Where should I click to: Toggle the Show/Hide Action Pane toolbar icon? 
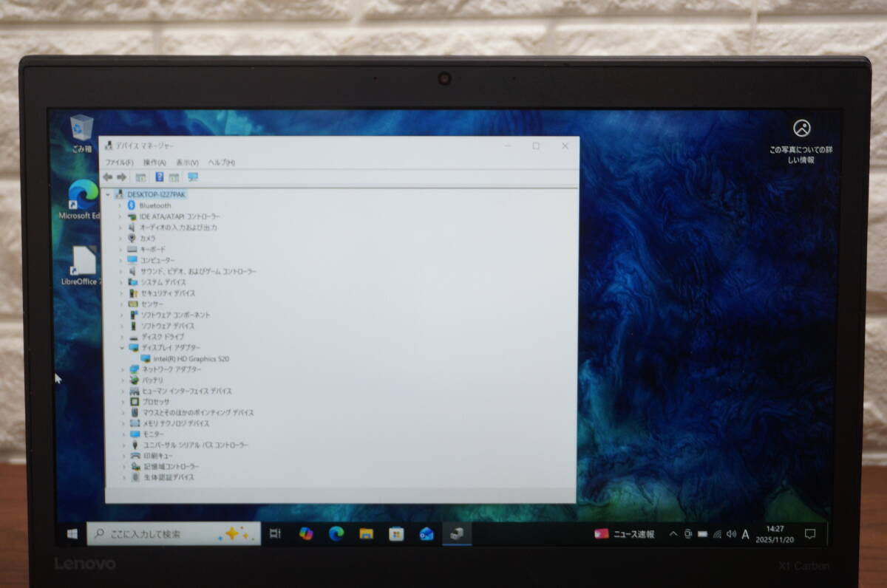tap(174, 177)
